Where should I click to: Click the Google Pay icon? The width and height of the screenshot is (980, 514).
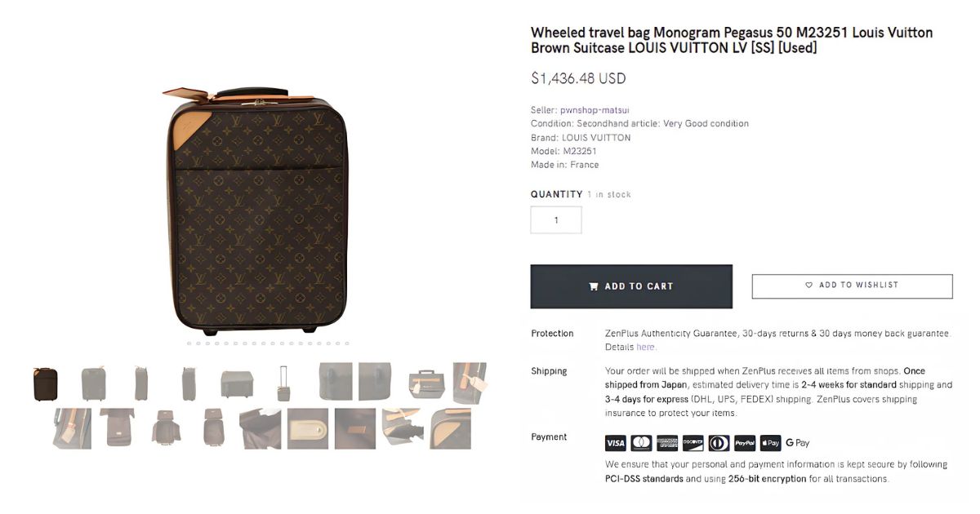798,443
